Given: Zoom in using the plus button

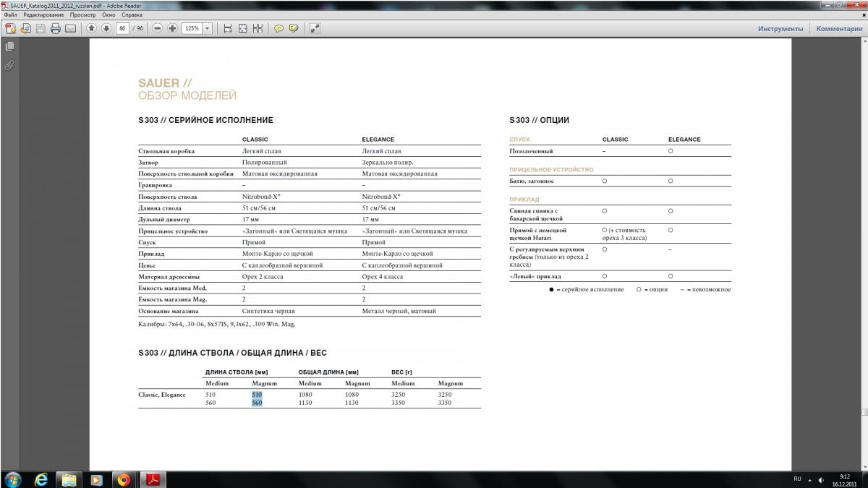Looking at the screenshot, I should (172, 29).
